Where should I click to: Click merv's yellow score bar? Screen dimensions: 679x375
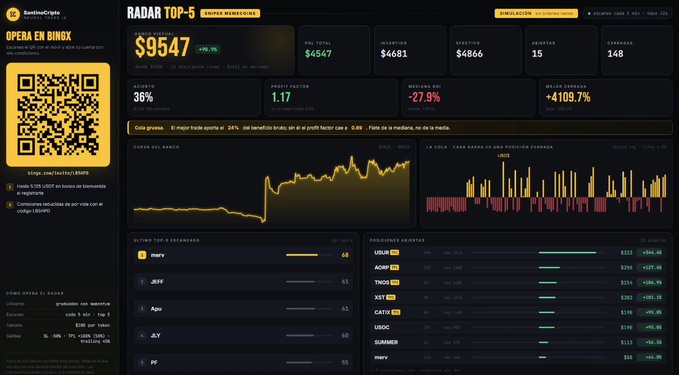point(302,255)
